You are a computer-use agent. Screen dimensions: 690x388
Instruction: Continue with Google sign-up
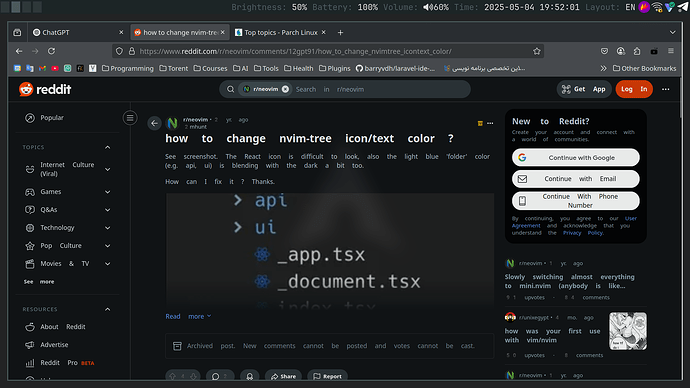point(576,157)
